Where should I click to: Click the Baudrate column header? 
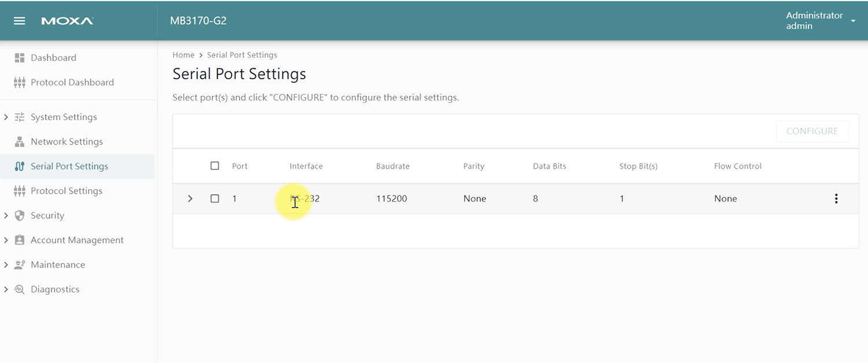point(393,166)
